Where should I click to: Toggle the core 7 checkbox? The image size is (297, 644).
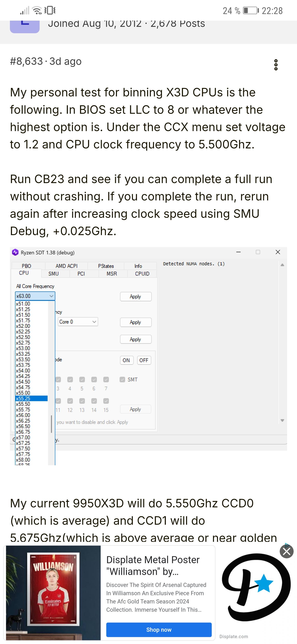tap(106, 380)
